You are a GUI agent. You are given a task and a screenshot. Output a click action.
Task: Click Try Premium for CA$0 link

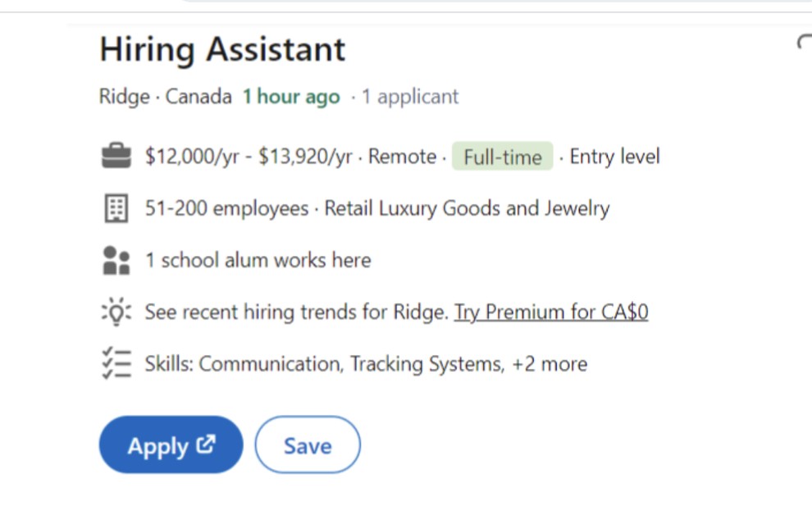tap(550, 312)
